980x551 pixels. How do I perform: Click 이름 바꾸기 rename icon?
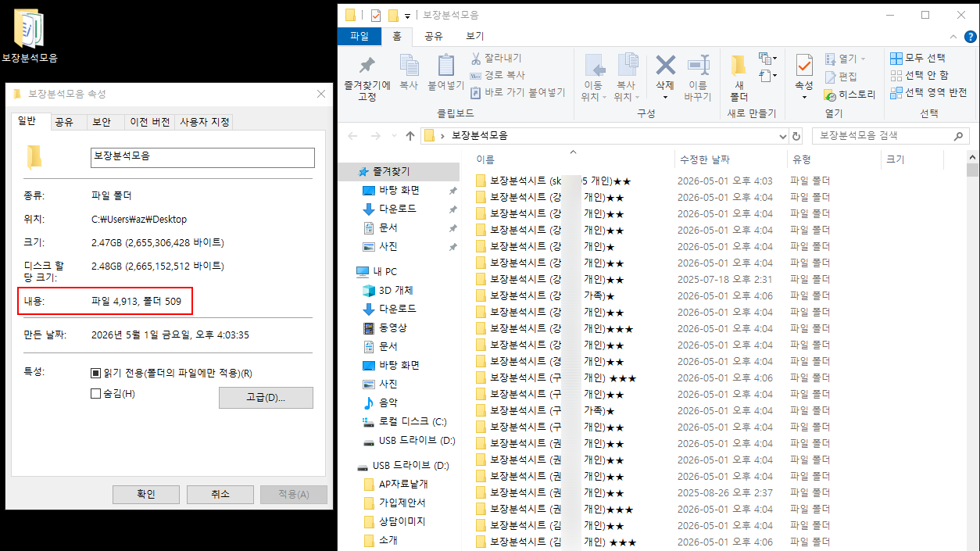698,65
